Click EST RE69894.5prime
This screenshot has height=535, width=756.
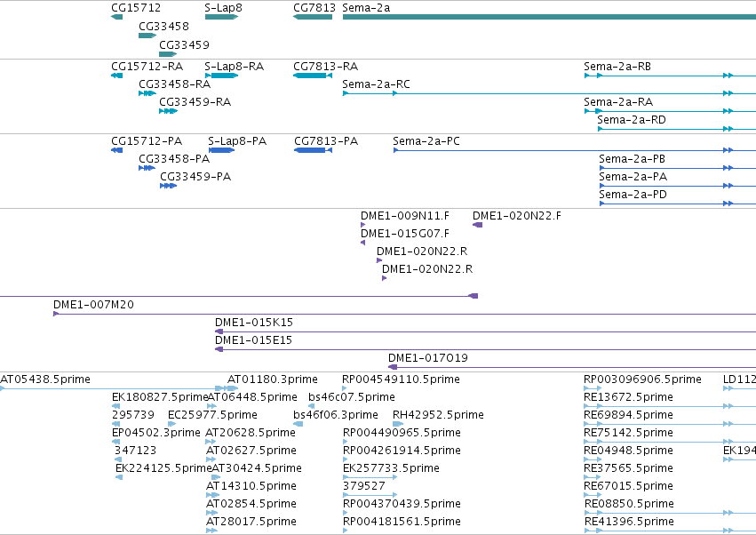click(x=628, y=415)
